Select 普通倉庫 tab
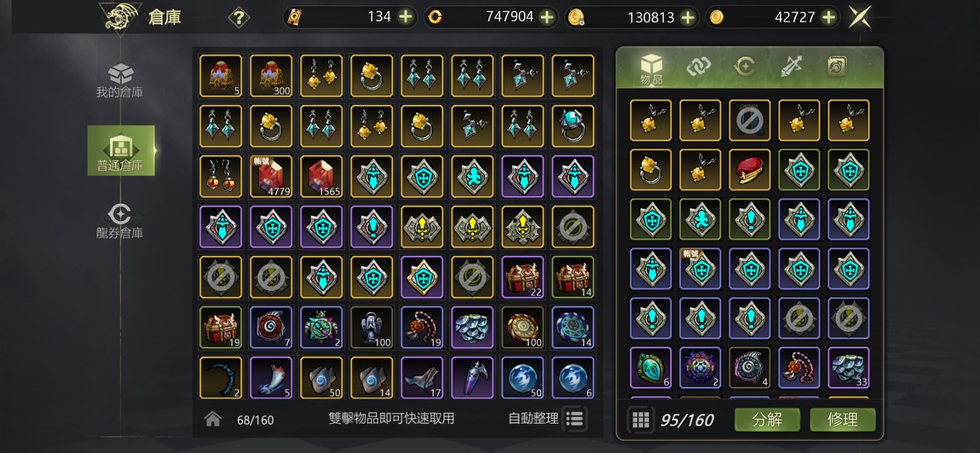This screenshot has height=453, width=980. [x=121, y=150]
